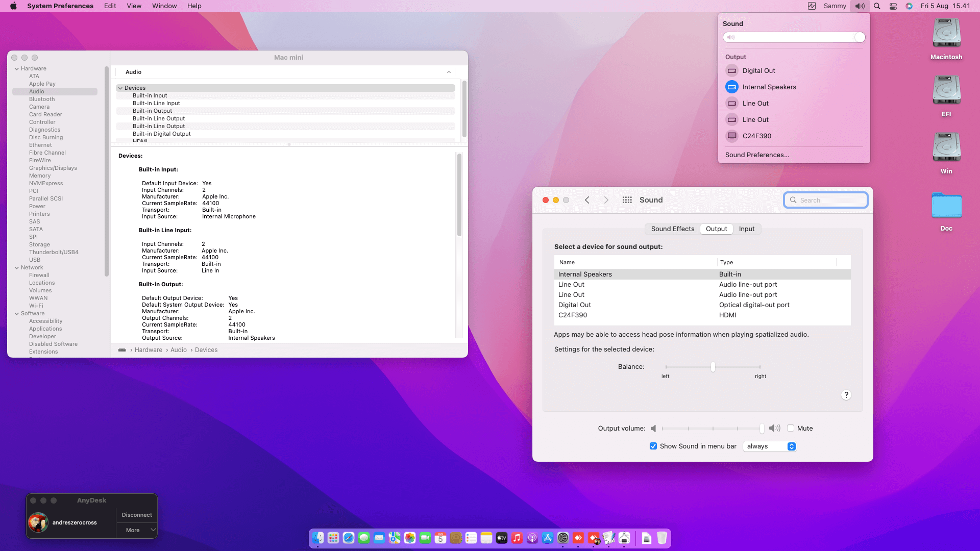Viewport: 980px width, 551px height.
Task: Switch to the Sound Effects tab
Action: click(x=672, y=229)
